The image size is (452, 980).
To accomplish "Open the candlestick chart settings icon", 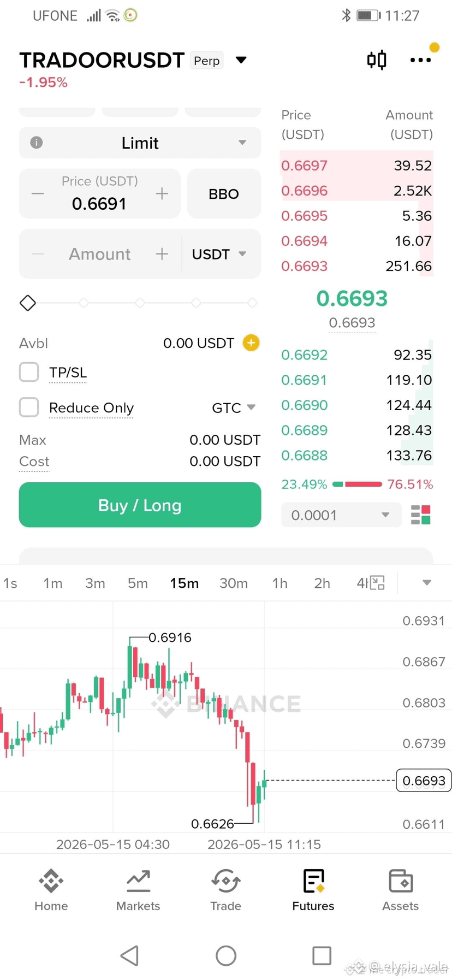I will pos(377,60).
